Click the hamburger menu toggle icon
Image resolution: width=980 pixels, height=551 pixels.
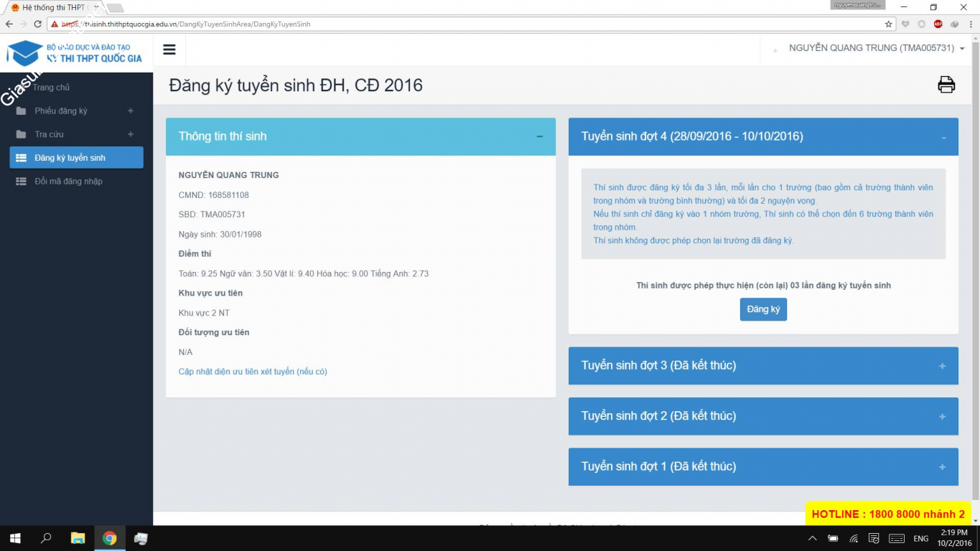169,50
